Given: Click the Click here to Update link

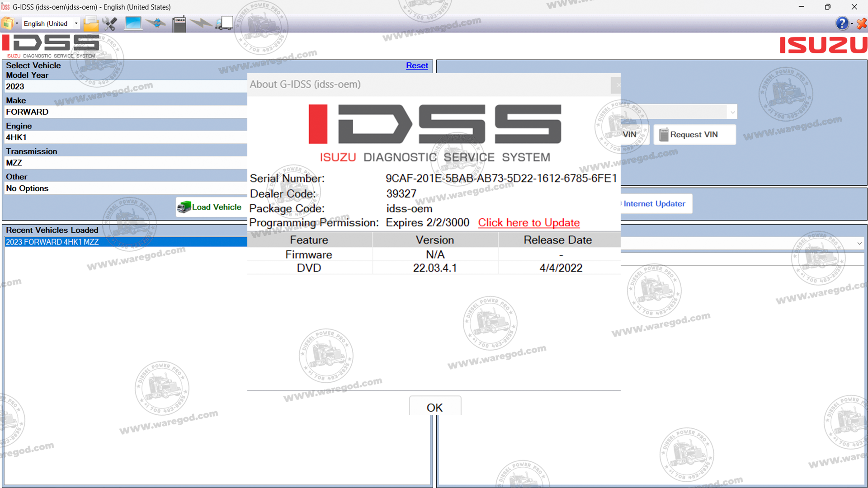Looking at the screenshot, I should 528,223.
